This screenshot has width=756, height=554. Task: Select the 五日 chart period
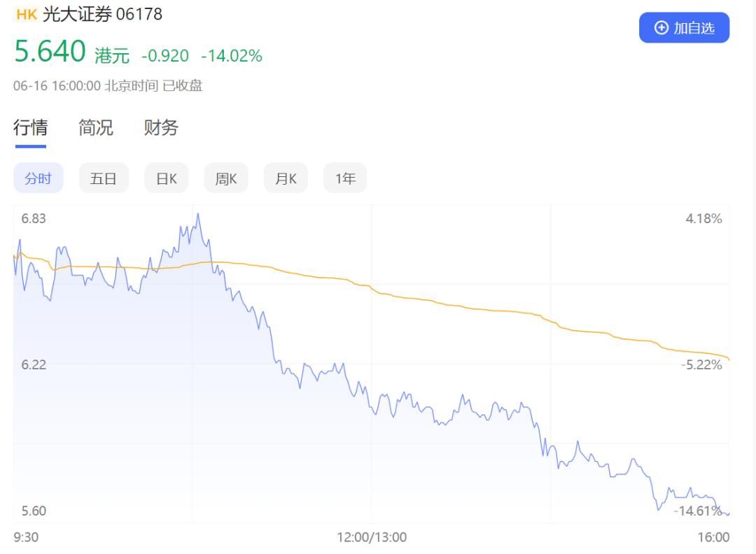104,178
